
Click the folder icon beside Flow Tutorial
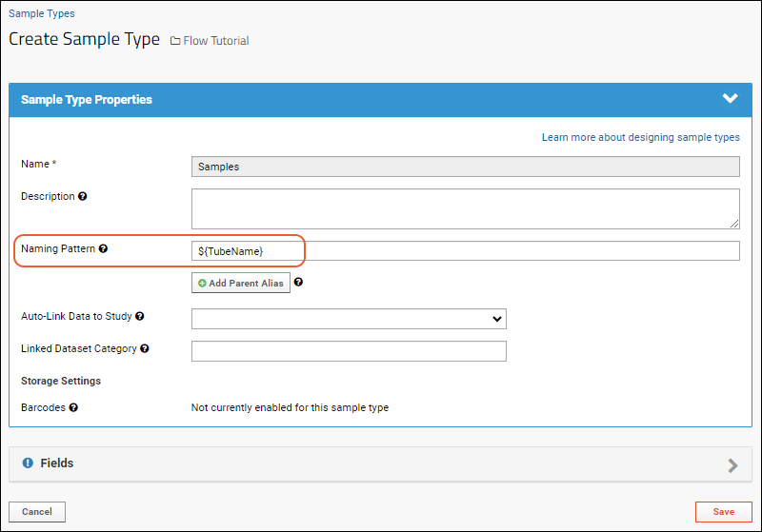(175, 41)
